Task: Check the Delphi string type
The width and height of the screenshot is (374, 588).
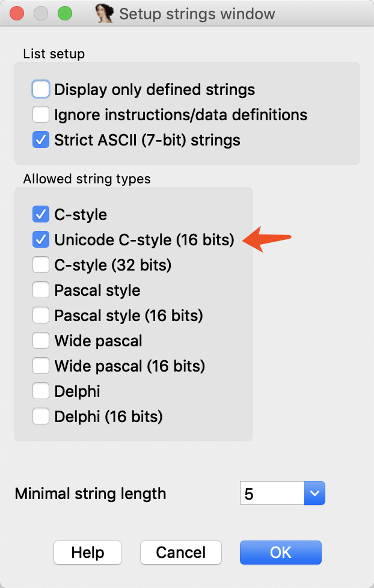Action: tap(41, 391)
